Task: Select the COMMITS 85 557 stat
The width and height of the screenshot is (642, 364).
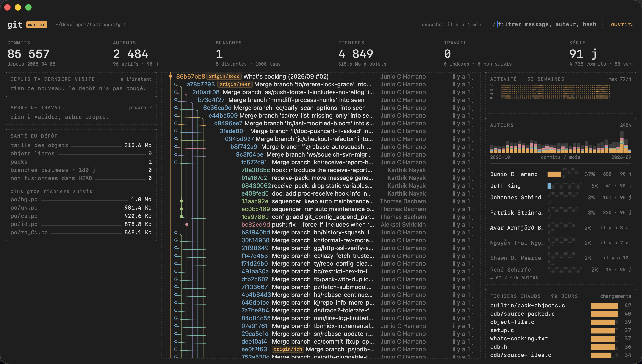Action: click(31, 53)
